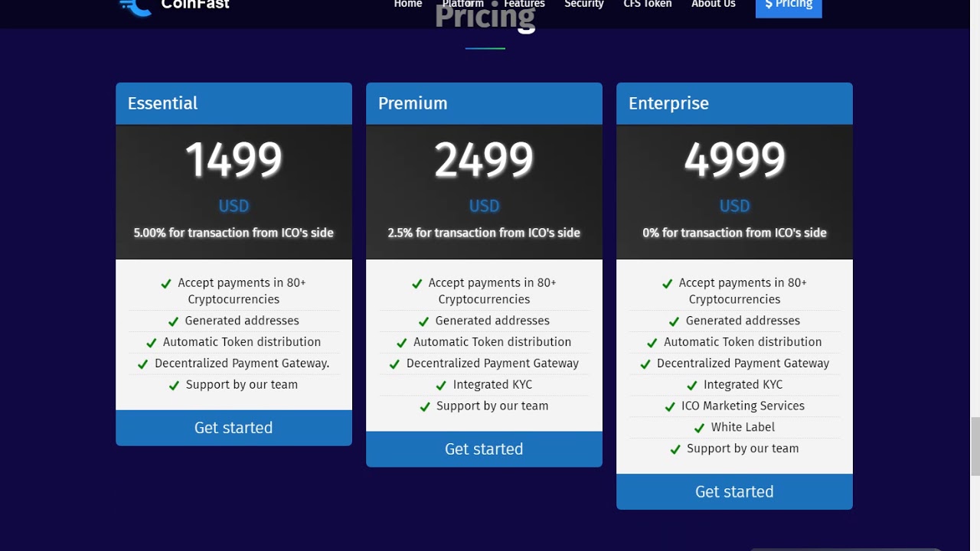Click the CoinFast logo icon

[136, 7]
